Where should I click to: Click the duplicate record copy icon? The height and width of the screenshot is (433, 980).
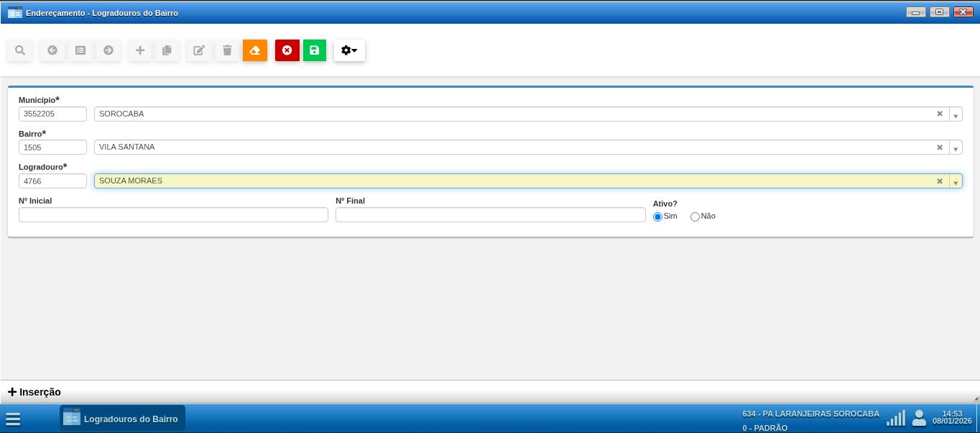click(x=167, y=50)
